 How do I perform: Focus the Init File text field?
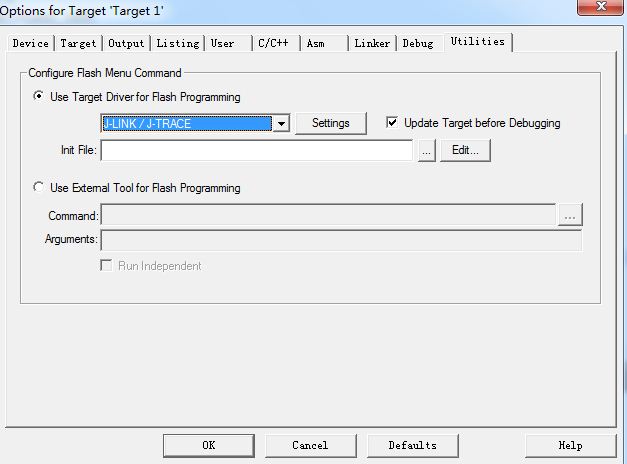tap(256, 150)
